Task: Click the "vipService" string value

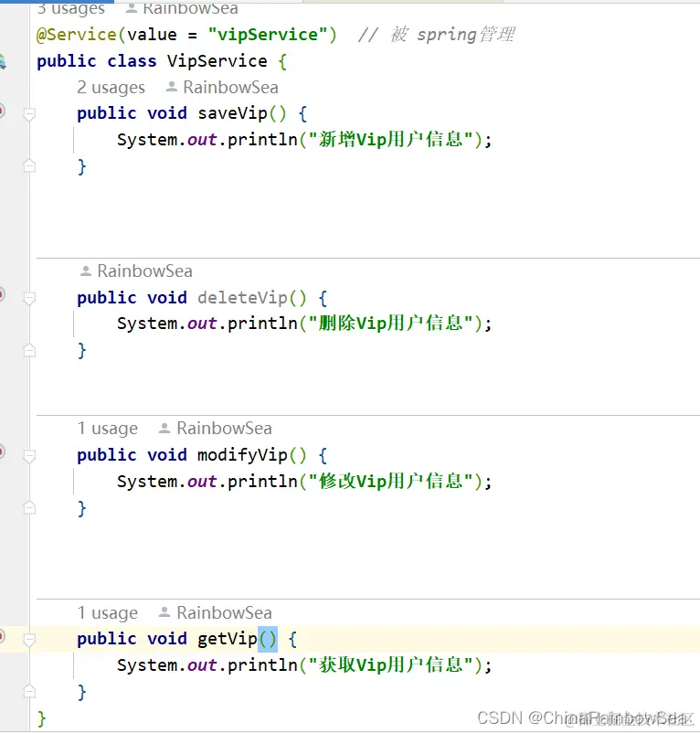Action: tap(268, 35)
